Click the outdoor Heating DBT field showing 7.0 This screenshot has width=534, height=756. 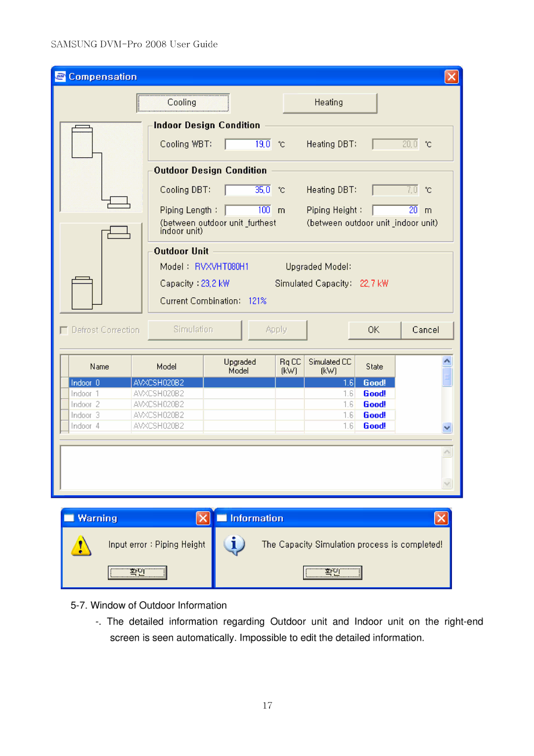click(x=395, y=190)
